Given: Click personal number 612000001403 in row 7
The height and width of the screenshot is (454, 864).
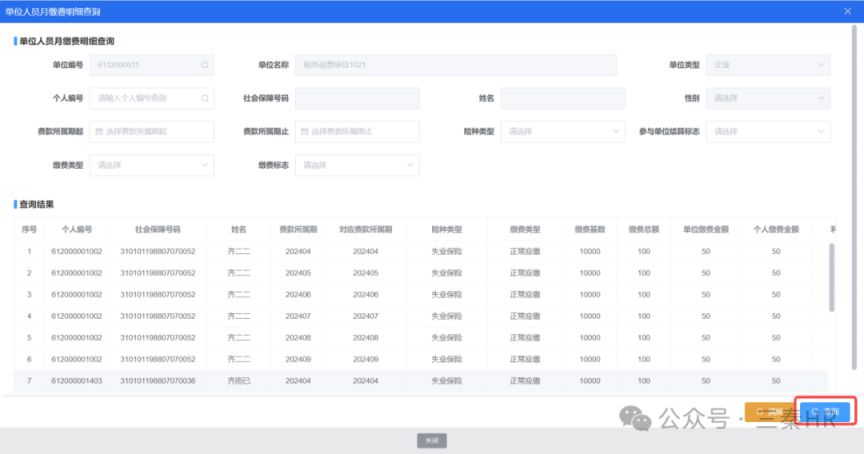Looking at the screenshot, I should (x=77, y=381).
